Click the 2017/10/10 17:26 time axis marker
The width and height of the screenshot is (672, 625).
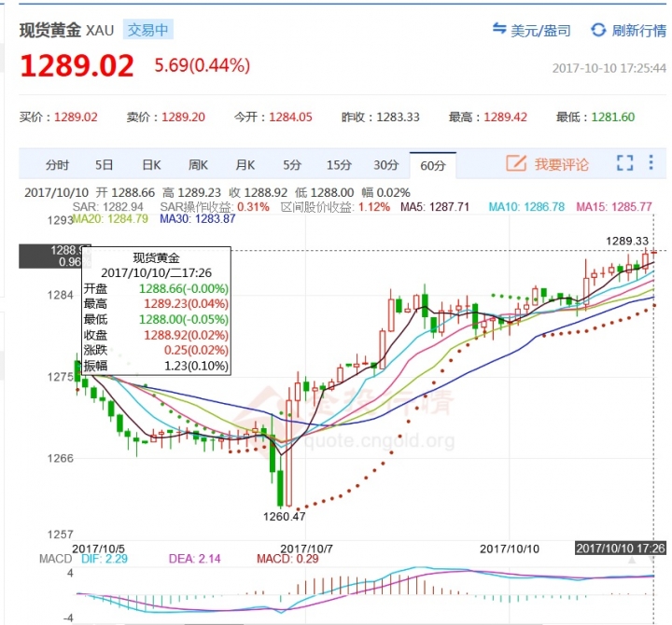621,548
